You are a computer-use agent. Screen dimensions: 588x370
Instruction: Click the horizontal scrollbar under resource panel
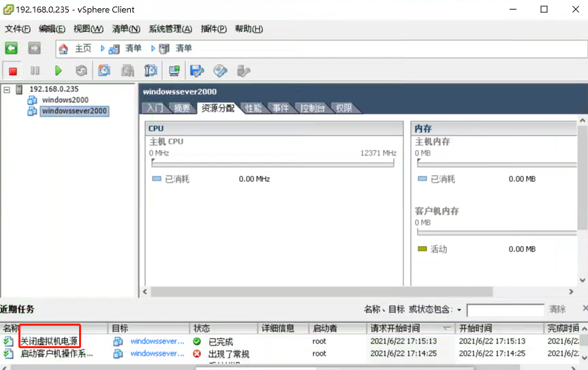coord(322,292)
